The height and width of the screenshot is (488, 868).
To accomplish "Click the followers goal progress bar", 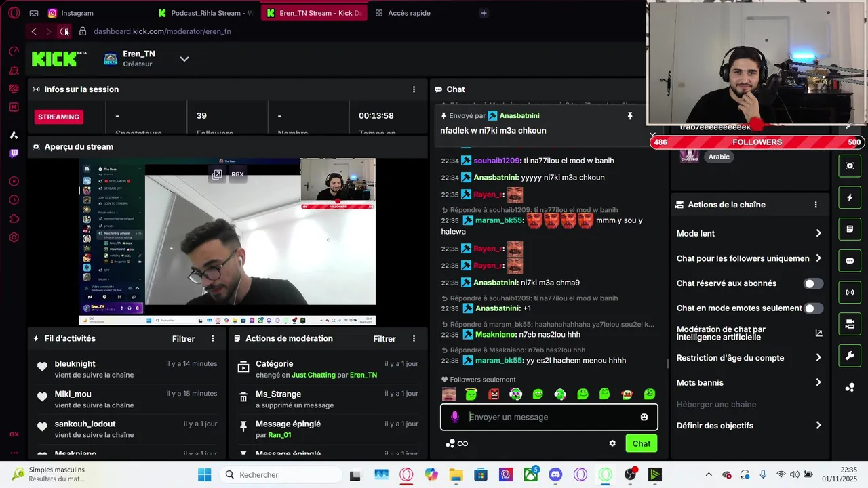I will pyautogui.click(x=757, y=142).
